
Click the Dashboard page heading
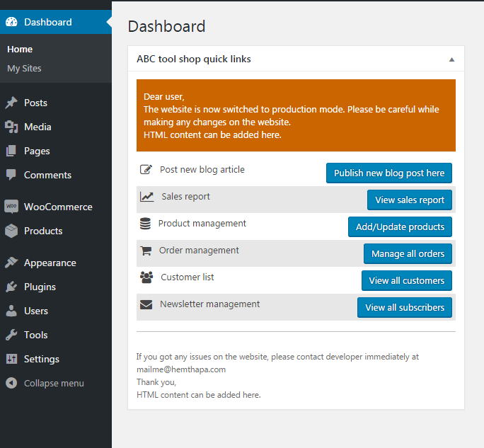pos(167,26)
